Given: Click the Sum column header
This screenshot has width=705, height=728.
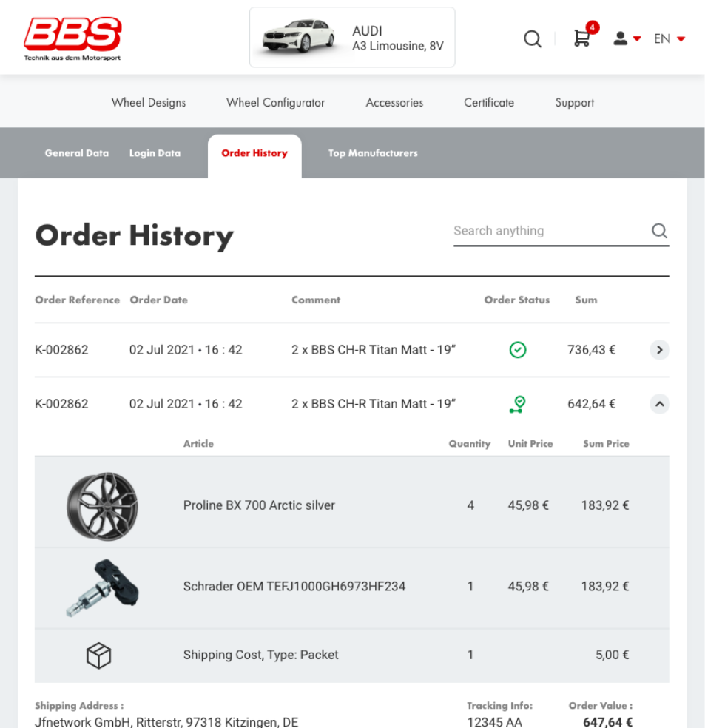Looking at the screenshot, I should [x=586, y=300].
